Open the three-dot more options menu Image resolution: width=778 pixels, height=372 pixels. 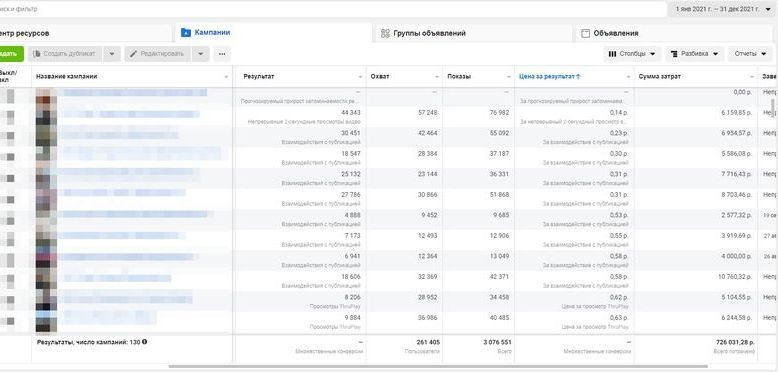pos(222,54)
